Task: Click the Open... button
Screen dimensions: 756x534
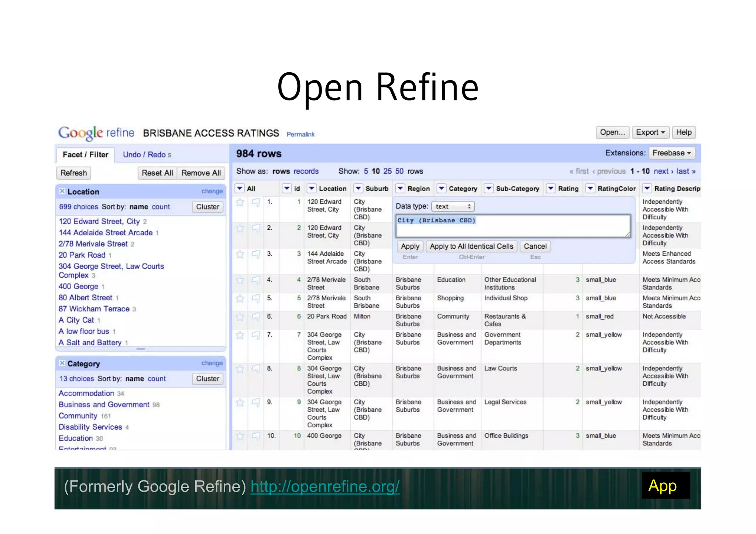Action: tap(612, 132)
